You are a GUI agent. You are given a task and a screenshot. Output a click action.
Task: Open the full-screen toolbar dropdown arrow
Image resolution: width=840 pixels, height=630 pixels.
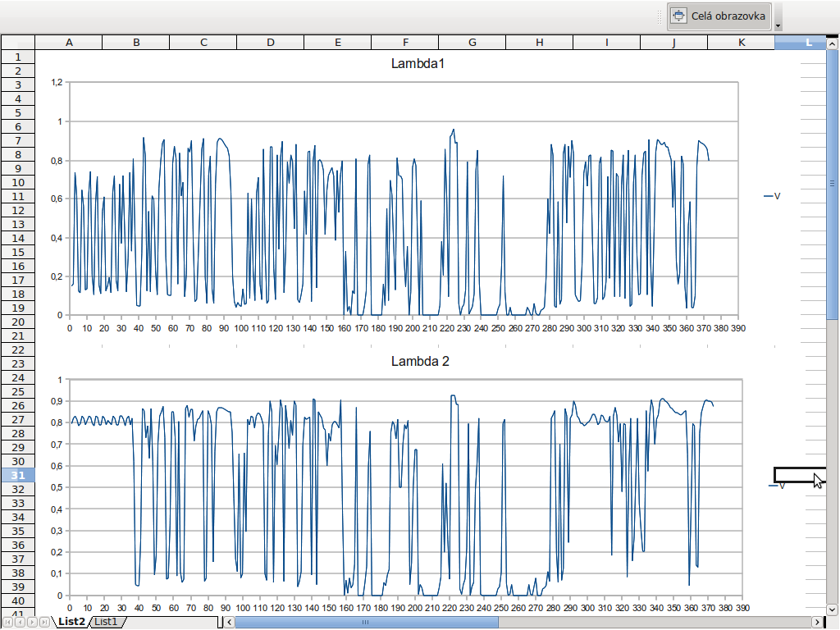pos(778,25)
